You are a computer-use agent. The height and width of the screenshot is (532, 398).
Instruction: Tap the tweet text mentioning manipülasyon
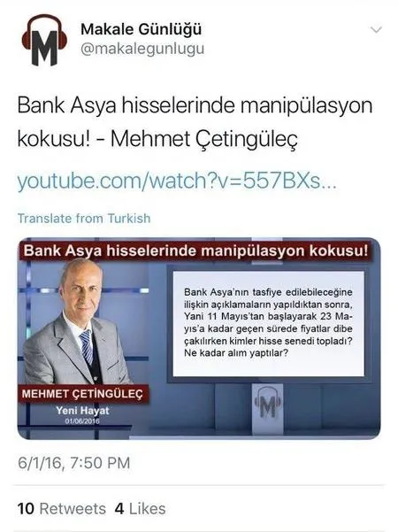195,122
